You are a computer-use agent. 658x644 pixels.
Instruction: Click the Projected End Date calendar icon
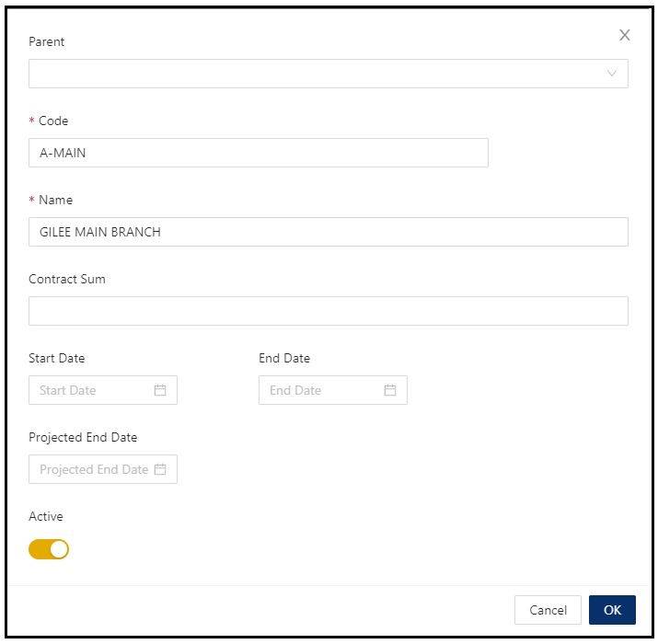pyautogui.click(x=160, y=469)
